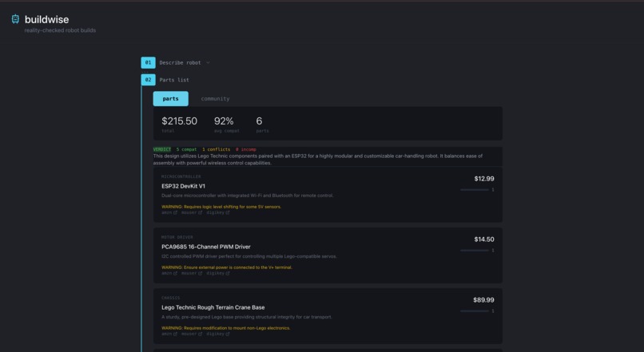644x352 pixels.
Task: Click the buildwise robot logo icon
Action: tap(15, 19)
